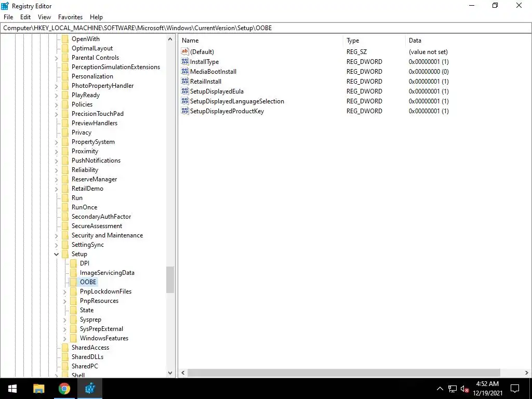Show hidden system tray icons

click(440, 389)
